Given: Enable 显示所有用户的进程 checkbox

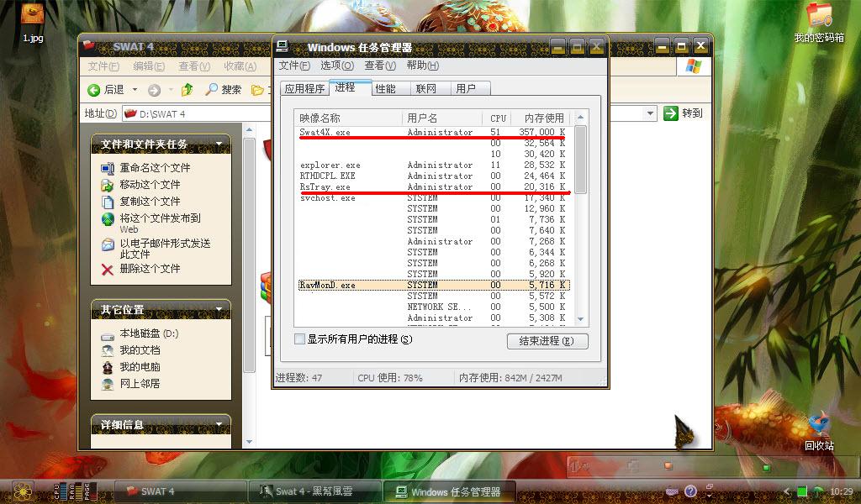Looking at the screenshot, I should (299, 339).
